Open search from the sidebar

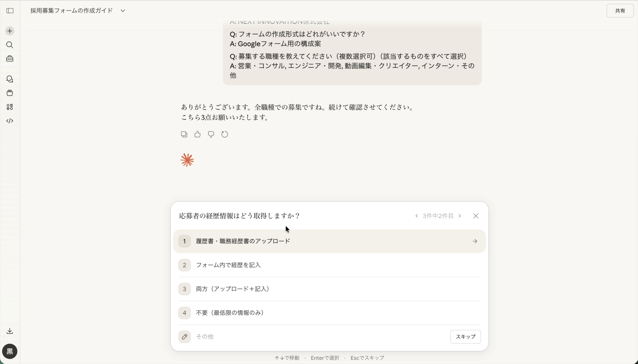[x=10, y=45]
